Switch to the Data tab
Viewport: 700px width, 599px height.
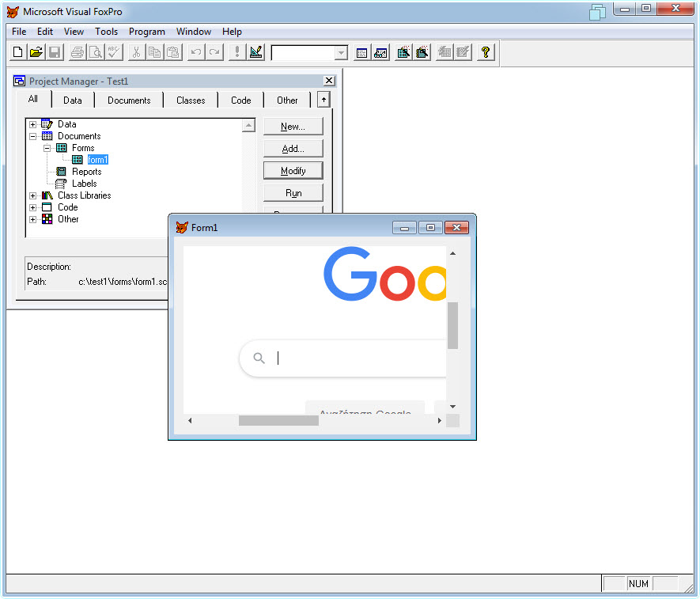coord(72,100)
